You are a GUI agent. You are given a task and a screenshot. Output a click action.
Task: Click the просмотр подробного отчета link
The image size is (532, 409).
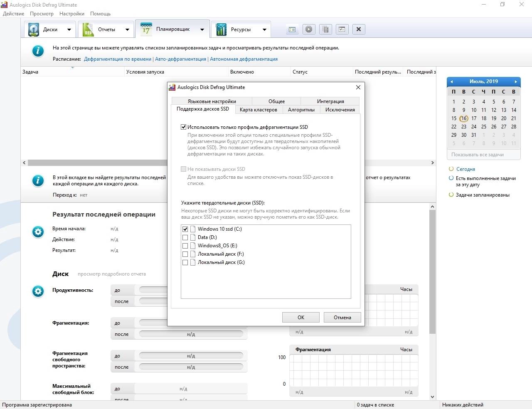click(x=112, y=274)
